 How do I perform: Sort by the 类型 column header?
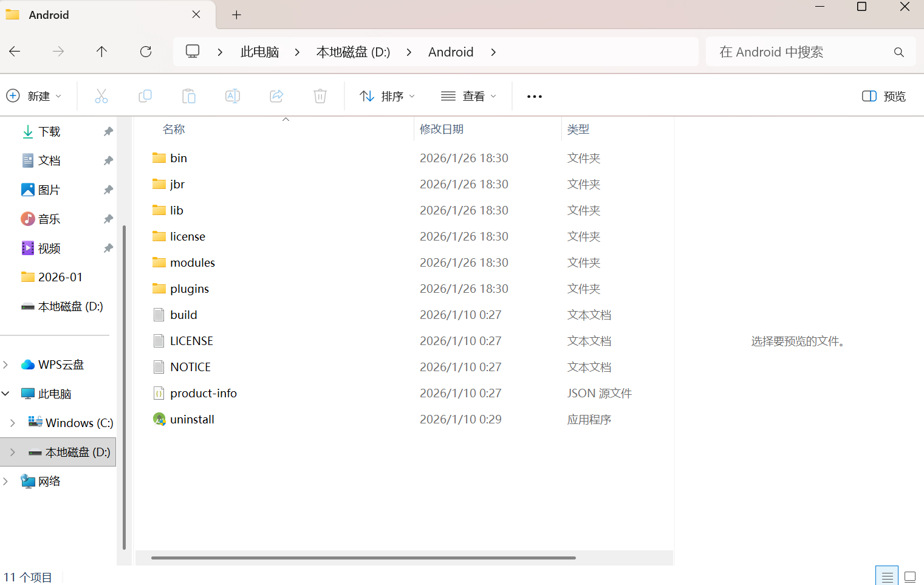point(578,129)
